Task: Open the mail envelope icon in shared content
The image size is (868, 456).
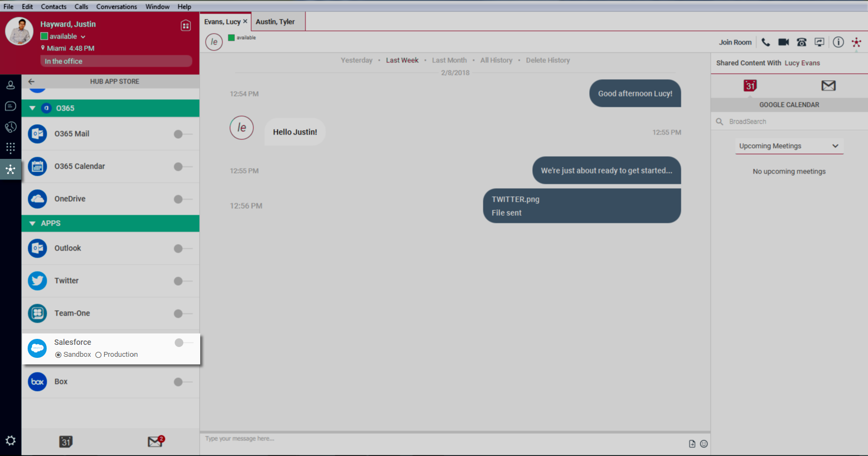Action: (x=828, y=85)
